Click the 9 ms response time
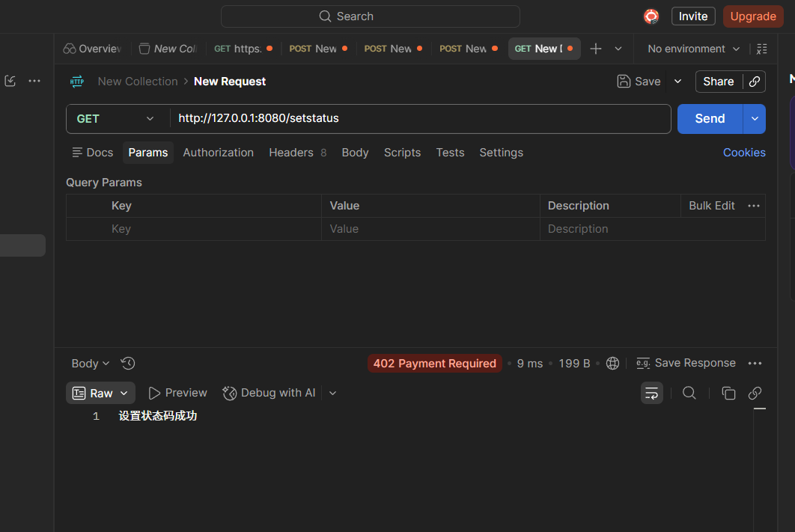Image resolution: width=795 pixels, height=532 pixels. [x=530, y=364]
